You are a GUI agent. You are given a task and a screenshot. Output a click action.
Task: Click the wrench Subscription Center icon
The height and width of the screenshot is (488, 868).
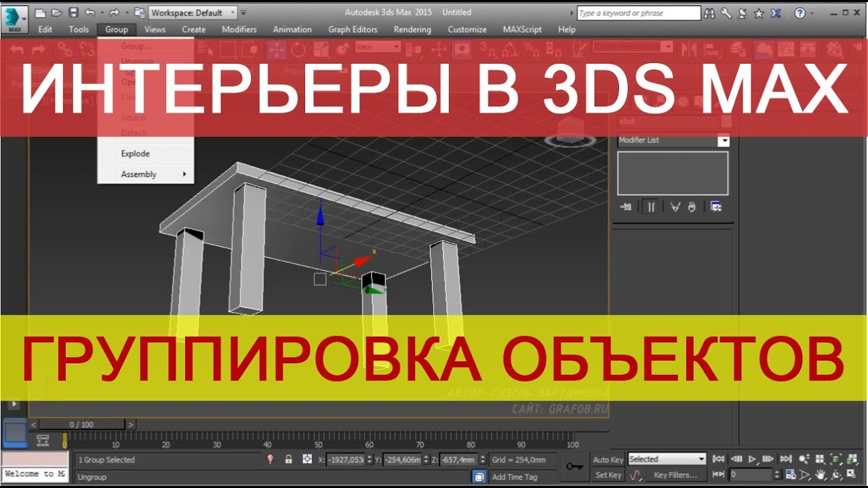[726, 13]
